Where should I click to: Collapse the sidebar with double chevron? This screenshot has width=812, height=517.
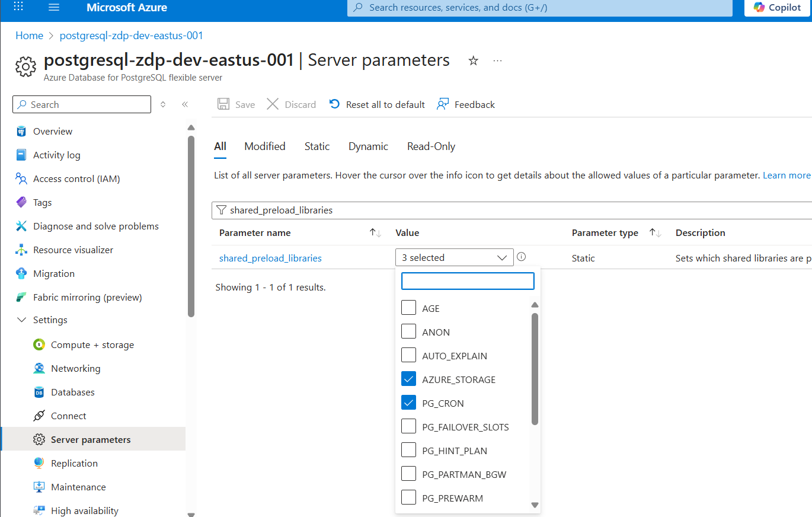tap(185, 104)
